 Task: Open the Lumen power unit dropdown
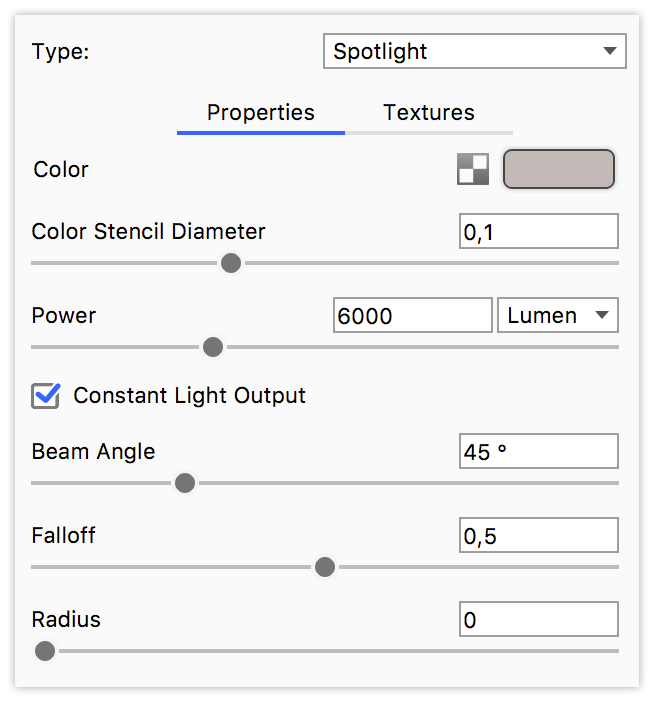[557, 315]
